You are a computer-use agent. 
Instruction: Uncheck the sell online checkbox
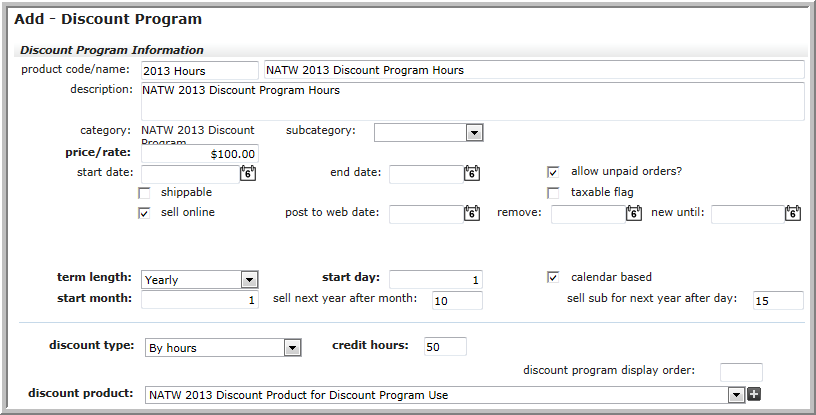(144, 213)
